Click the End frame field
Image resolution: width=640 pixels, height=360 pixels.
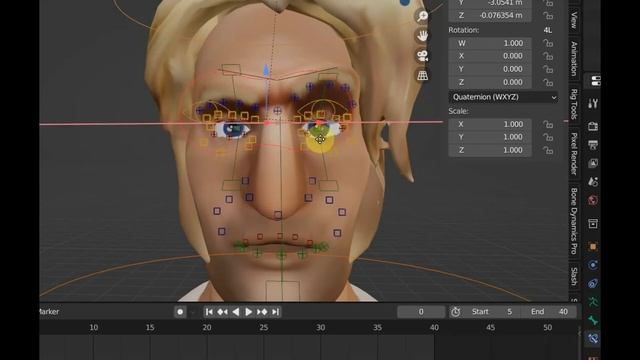tap(549, 312)
